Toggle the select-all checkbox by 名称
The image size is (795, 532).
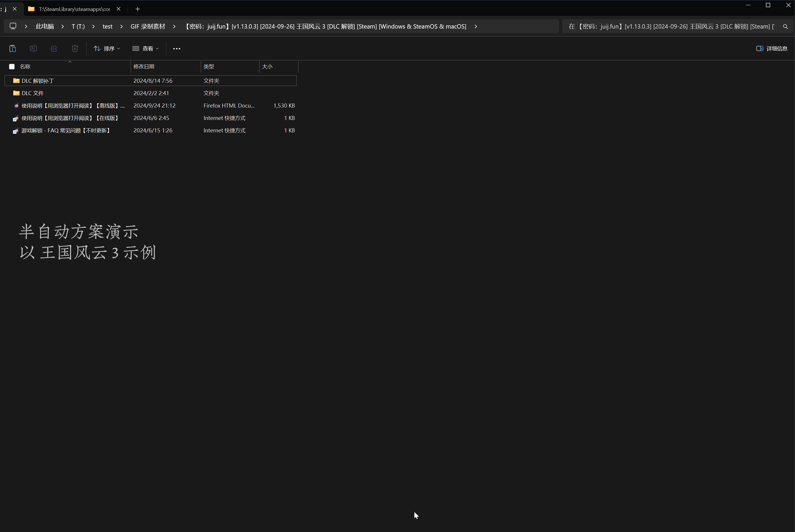click(x=12, y=67)
